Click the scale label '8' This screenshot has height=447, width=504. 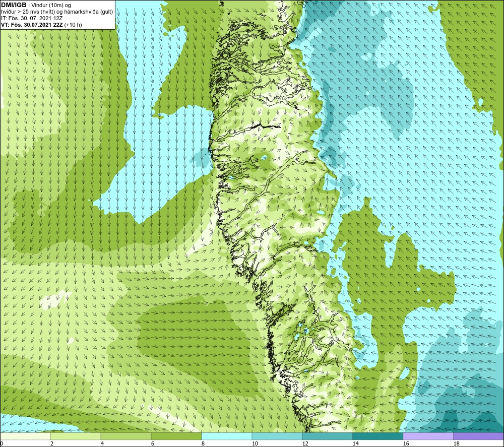tap(203, 443)
